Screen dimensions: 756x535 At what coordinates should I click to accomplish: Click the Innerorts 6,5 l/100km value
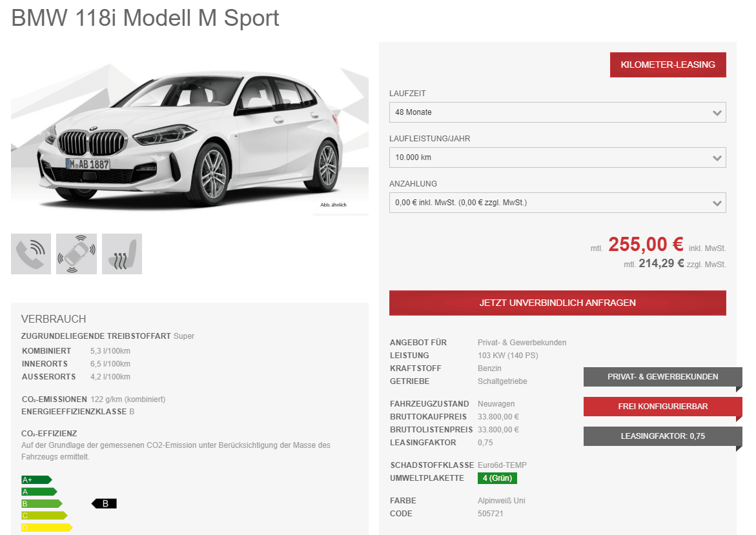[x=110, y=364]
